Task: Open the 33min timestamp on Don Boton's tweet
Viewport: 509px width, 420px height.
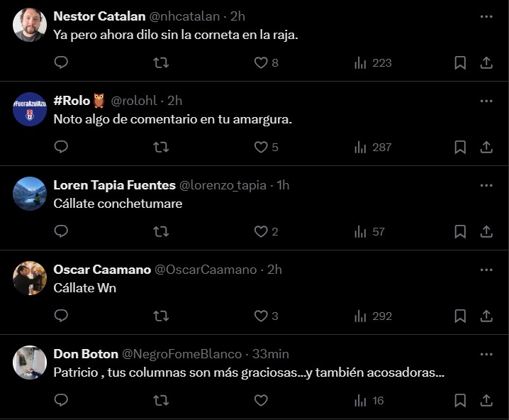Action: tap(271, 354)
